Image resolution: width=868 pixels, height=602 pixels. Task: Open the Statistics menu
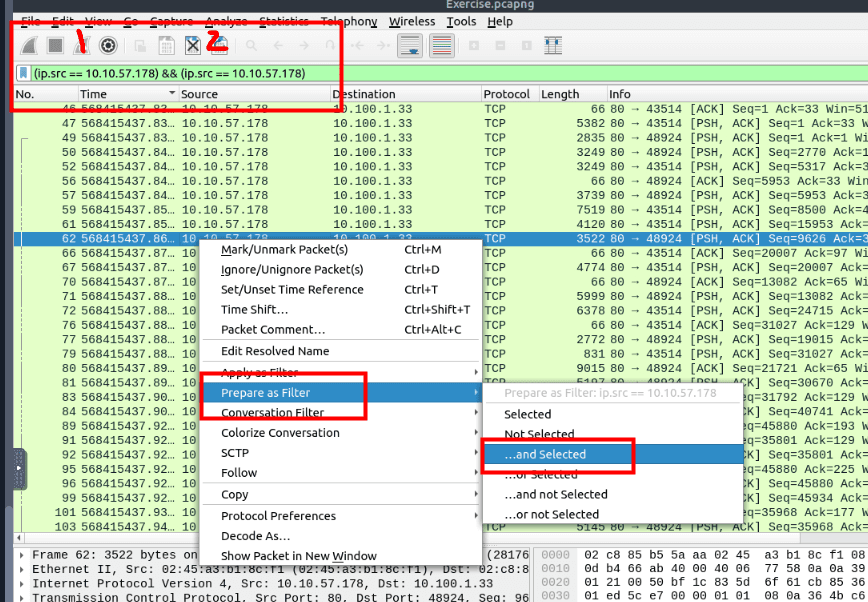(284, 21)
